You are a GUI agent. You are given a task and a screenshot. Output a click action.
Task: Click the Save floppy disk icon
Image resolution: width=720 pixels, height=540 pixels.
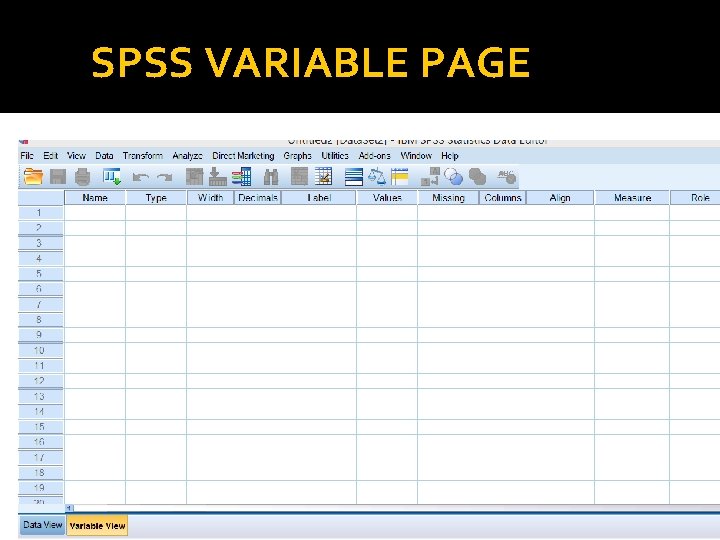58,177
